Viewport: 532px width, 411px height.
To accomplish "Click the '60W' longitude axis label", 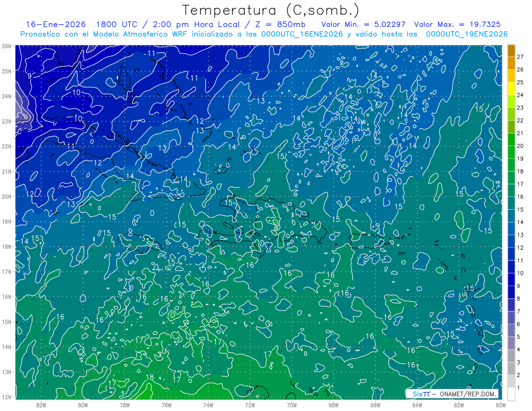I will tap(501, 405).
